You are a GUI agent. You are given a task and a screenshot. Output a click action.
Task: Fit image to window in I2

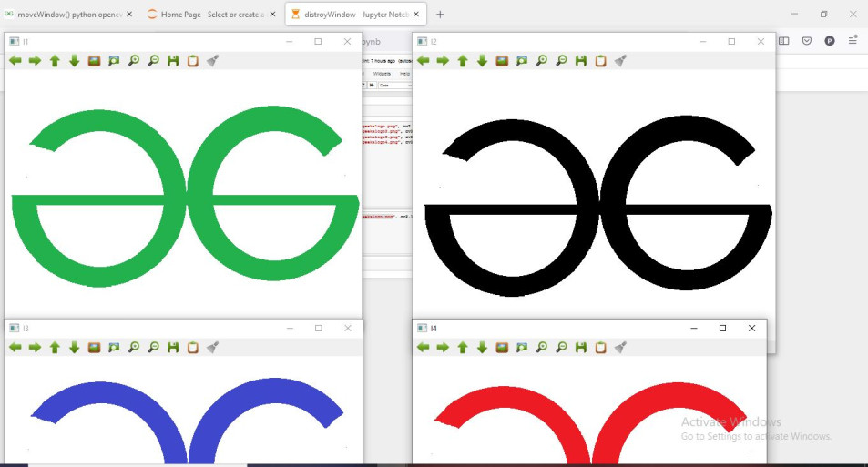tap(522, 61)
